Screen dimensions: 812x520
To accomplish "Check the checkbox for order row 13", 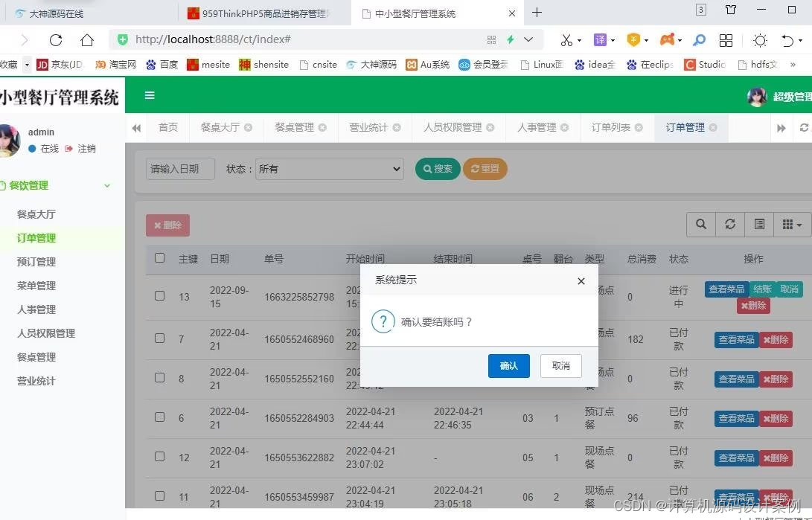I will pyautogui.click(x=159, y=296).
